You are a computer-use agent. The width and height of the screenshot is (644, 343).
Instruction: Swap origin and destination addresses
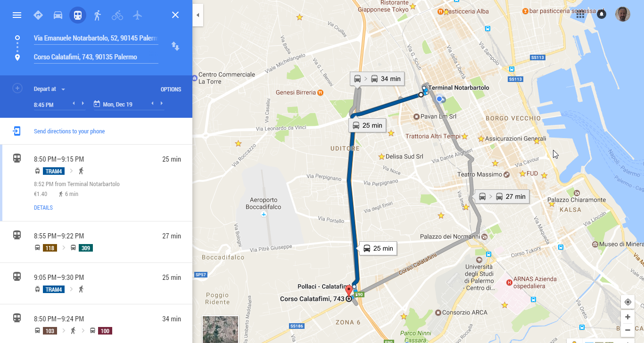click(x=175, y=46)
